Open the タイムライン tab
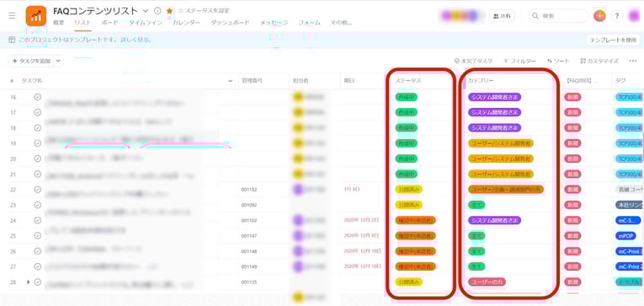The height and width of the screenshot is (306, 644). coord(146,23)
